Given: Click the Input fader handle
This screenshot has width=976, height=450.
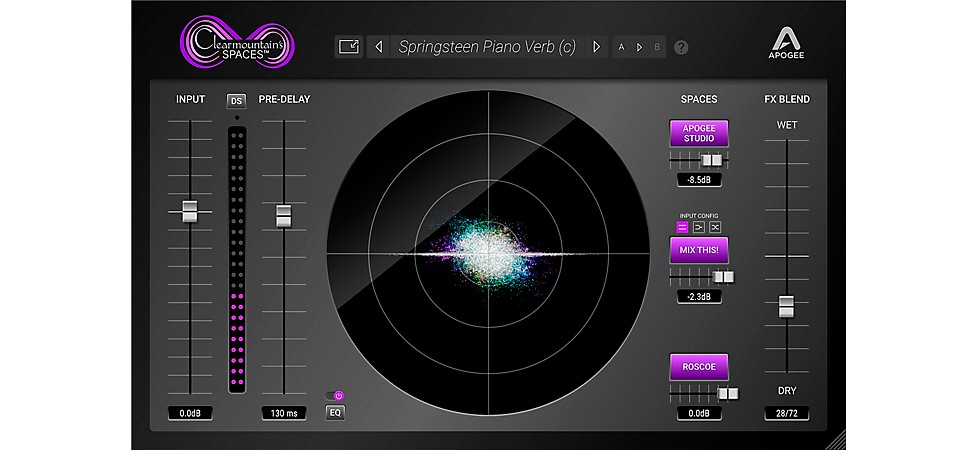Looking at the screenshot, I should (x=190, y=211).
